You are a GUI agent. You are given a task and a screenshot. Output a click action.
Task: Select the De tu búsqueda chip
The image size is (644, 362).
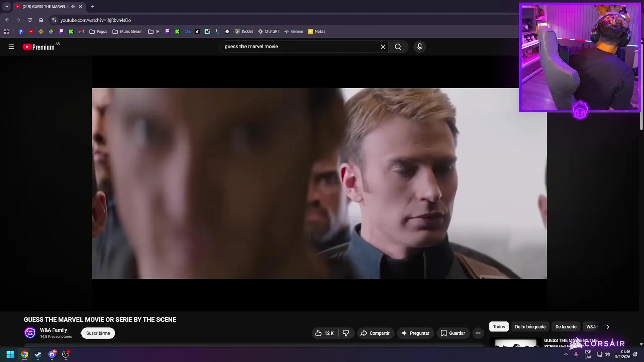(x=530, y=327)
